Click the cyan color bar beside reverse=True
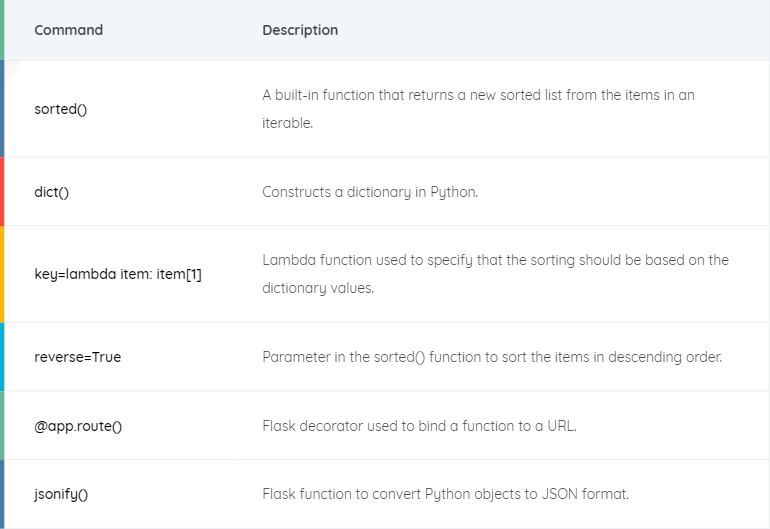Viewport: 770px width, 529px height. point(2,357)
